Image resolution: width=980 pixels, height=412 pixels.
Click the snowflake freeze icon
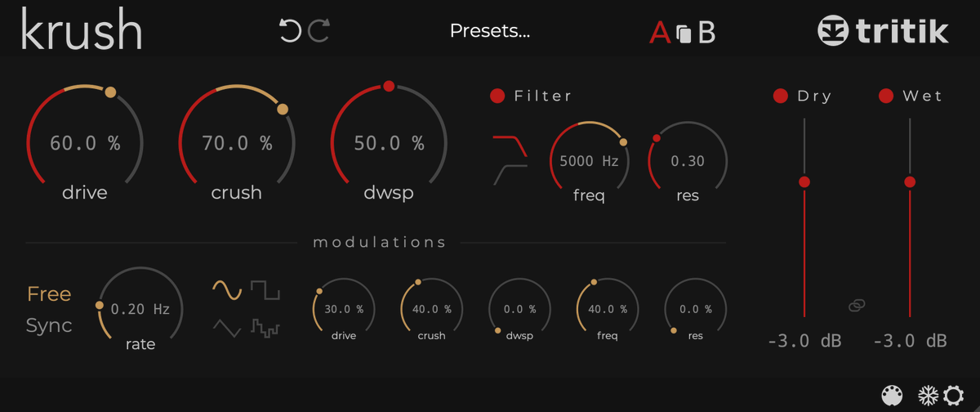coord(929,396)
